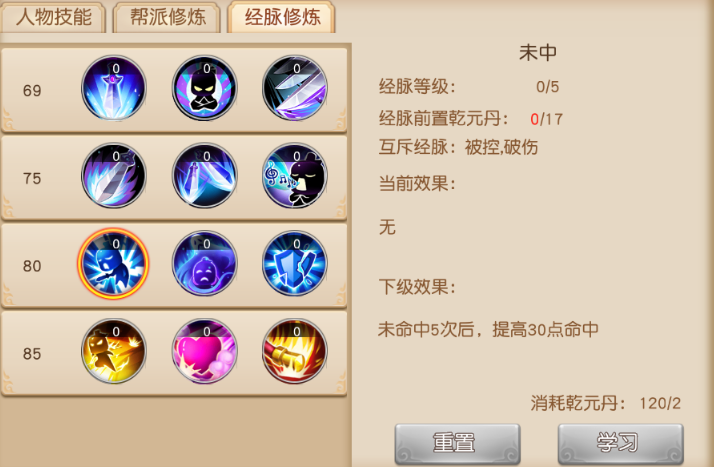Open the 帮派修炼 tab
The width and height of the screenshot is (714, 467).
click(167, 17)
